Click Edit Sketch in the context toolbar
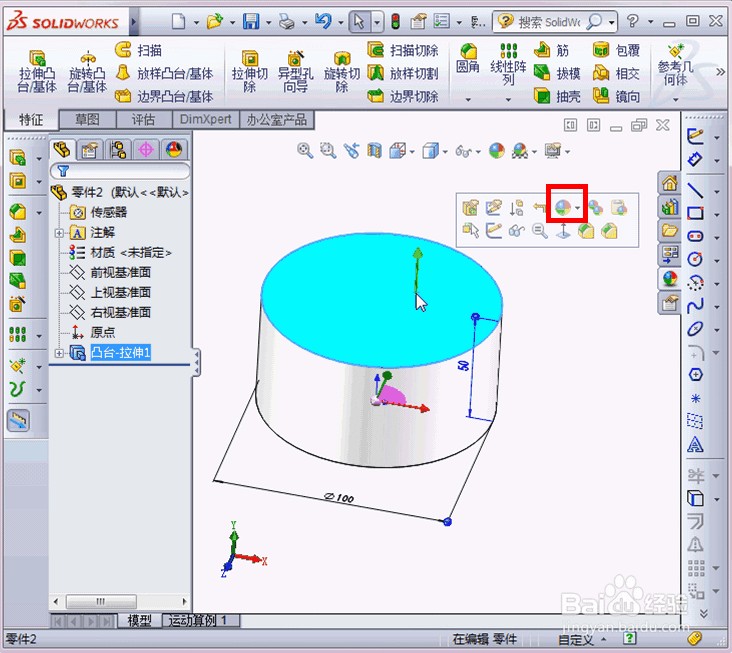This screenshot has width=732, height=653. click(x=493, y=207)
